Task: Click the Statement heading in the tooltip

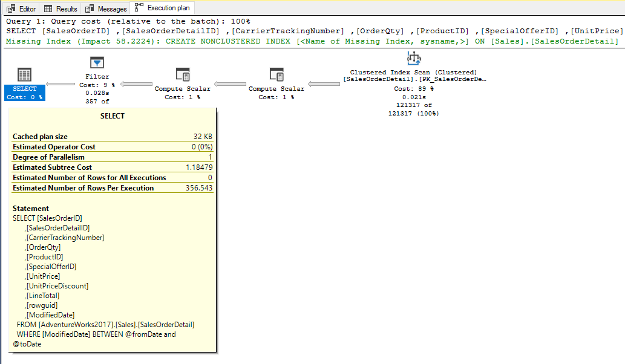Action: pos(31,209)
